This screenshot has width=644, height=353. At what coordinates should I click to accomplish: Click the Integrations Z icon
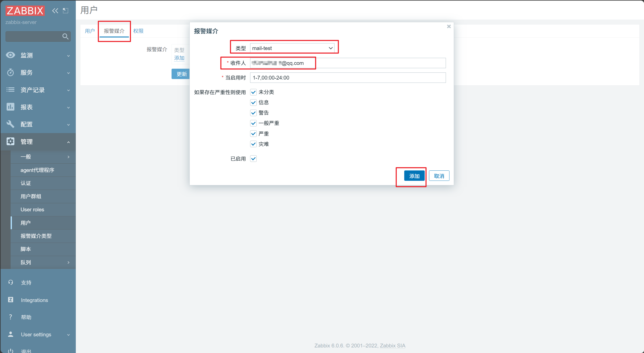(10, 300)
